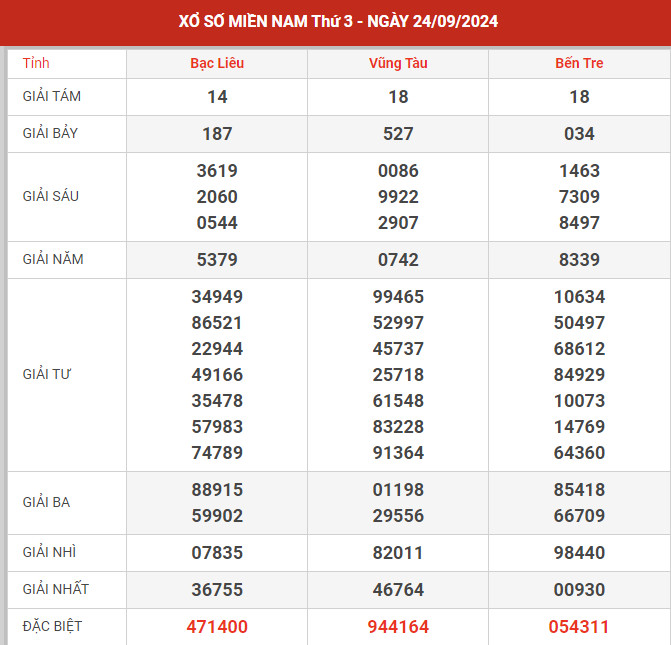Select giải sáu number 9922

tap(398, 197)
